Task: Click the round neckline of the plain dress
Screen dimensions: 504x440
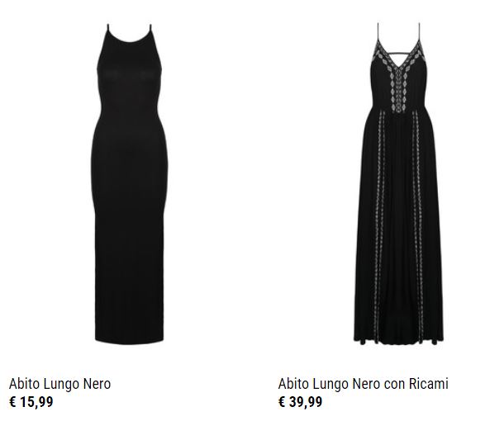Action: (x=129, y=38)
